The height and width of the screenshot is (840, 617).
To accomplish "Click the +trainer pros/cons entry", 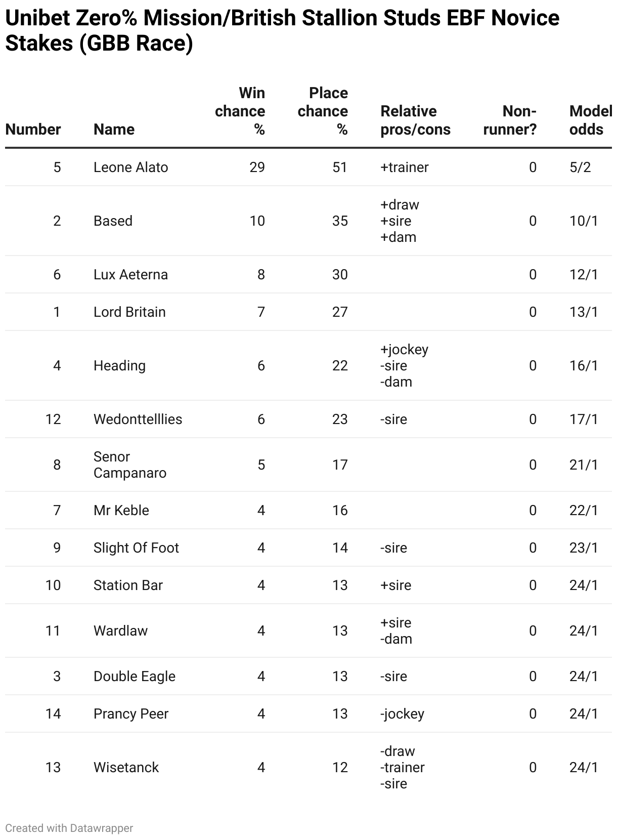I will (x=404, y=167).
